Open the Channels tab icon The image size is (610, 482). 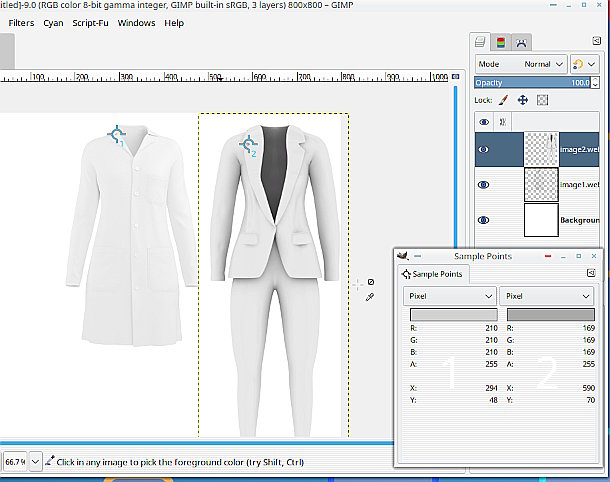[x=501, y=41]
